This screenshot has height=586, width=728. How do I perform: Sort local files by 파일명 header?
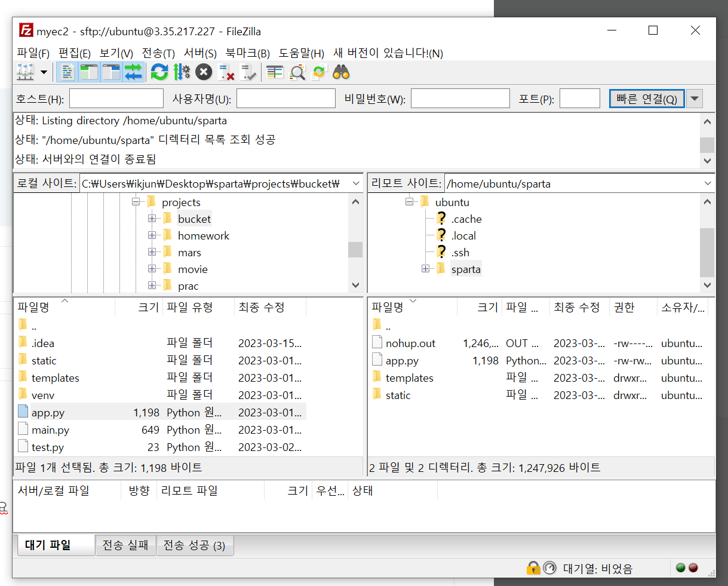[64, 307]
